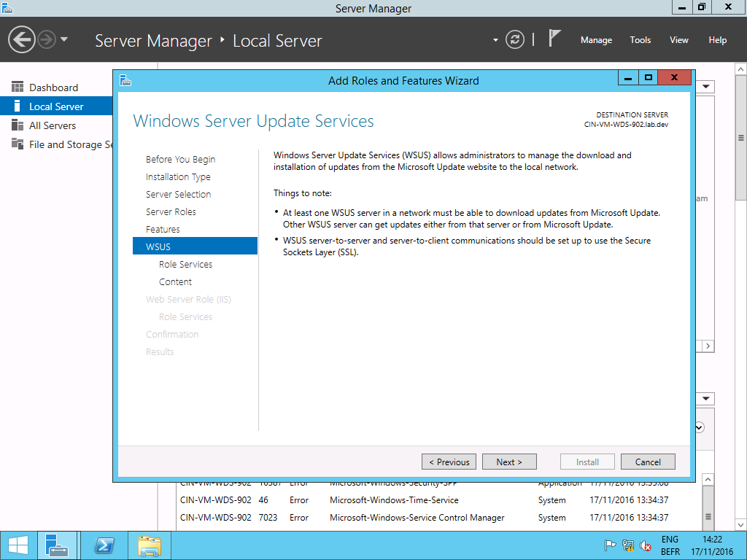Select Local Server in the left navigation
Screen dimensions: 747x560
pos(56,106)
